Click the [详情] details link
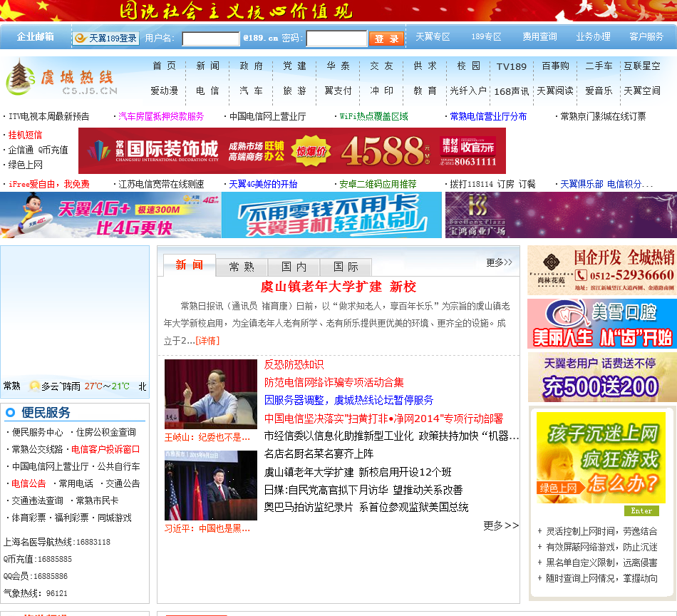This screenshot has height=616, width=677. (207, 341)
